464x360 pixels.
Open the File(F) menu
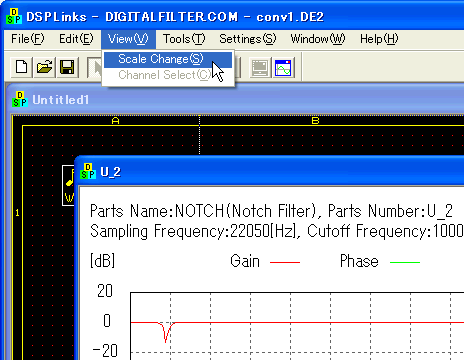pyautogui.click(x=27, y=39)
